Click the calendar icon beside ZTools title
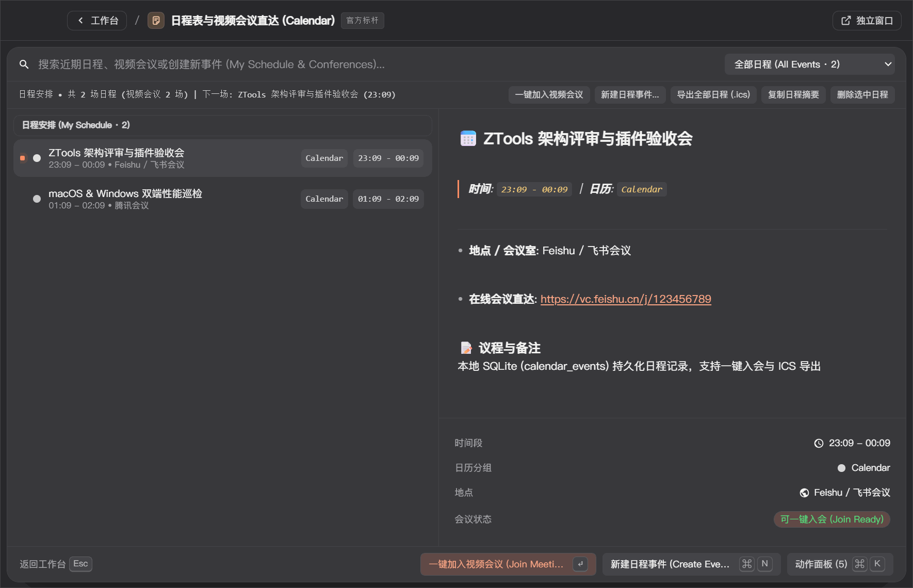913x588 pixels. point(468,138)
